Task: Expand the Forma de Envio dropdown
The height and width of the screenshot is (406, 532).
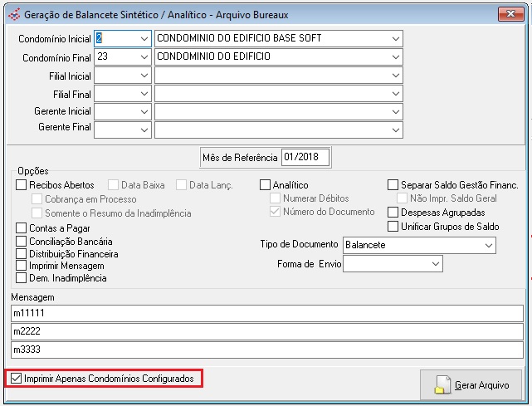Action: [x=436, y=264]
